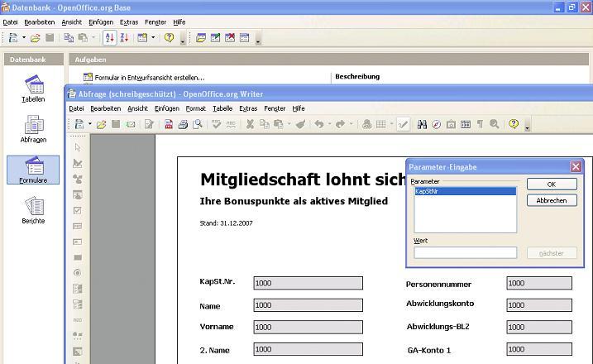Click the sort ascending icon in Base toolbar
This screenshot has height=364, width=593.
tap(109, 38)
